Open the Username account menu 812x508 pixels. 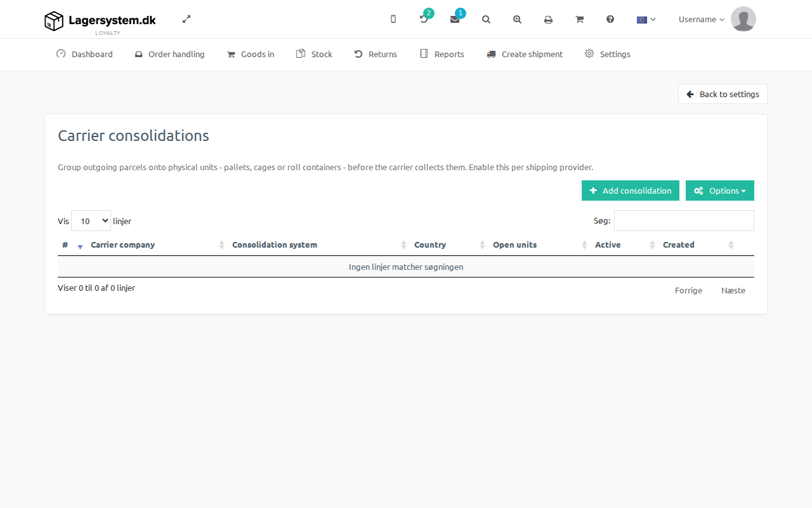point(702,20)
